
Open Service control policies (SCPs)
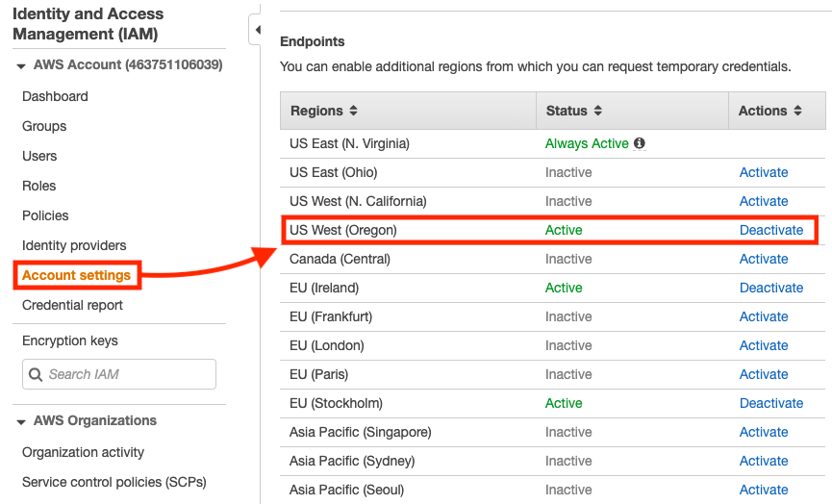tap(114, 482)
